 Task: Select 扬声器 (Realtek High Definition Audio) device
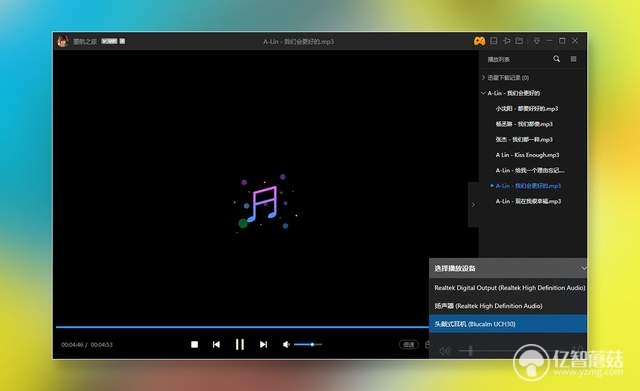(x=508, y=306)
